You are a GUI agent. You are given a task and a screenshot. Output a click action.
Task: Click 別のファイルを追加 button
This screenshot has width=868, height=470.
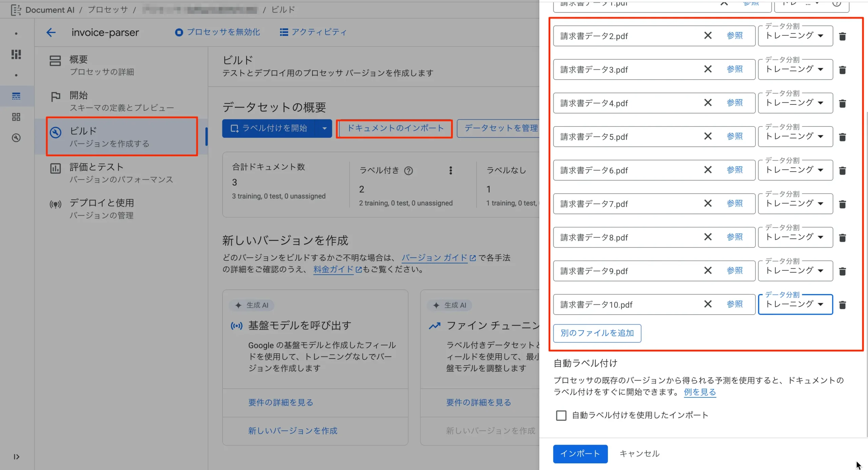point(597,333)
